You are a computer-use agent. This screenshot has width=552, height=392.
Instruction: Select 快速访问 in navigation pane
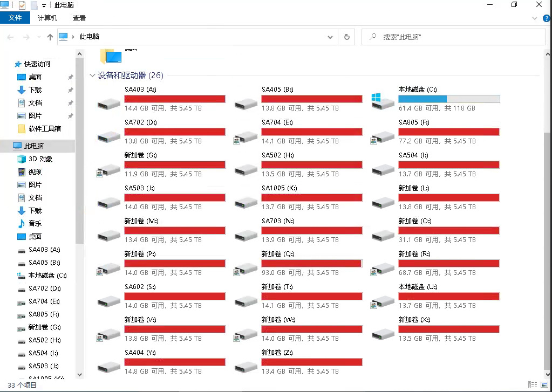point(37,64)
